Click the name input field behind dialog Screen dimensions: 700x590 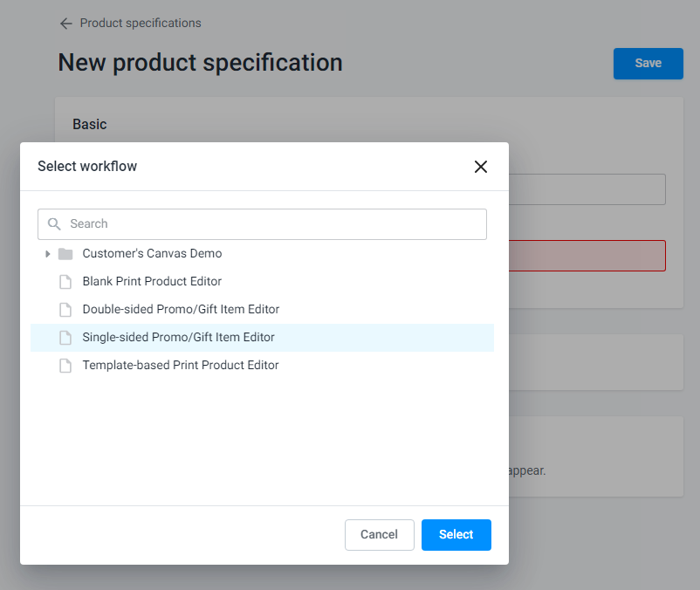coord(587,189)
